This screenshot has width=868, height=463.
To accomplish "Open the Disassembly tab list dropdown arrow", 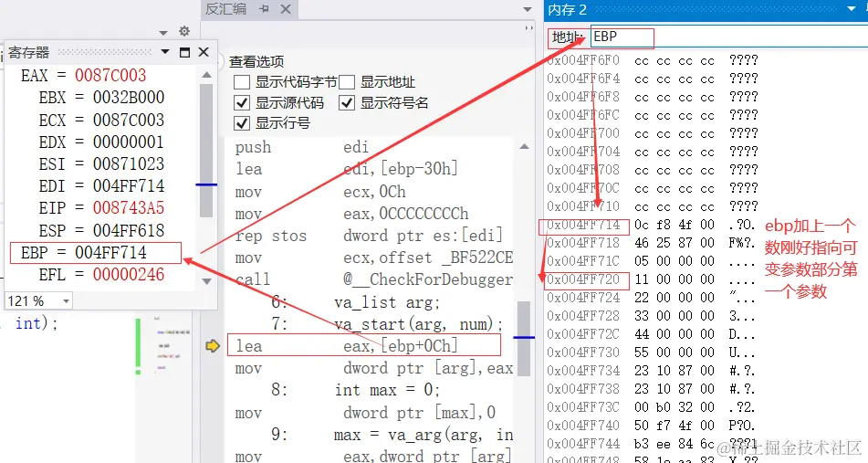I will click(x=527, y=9).
